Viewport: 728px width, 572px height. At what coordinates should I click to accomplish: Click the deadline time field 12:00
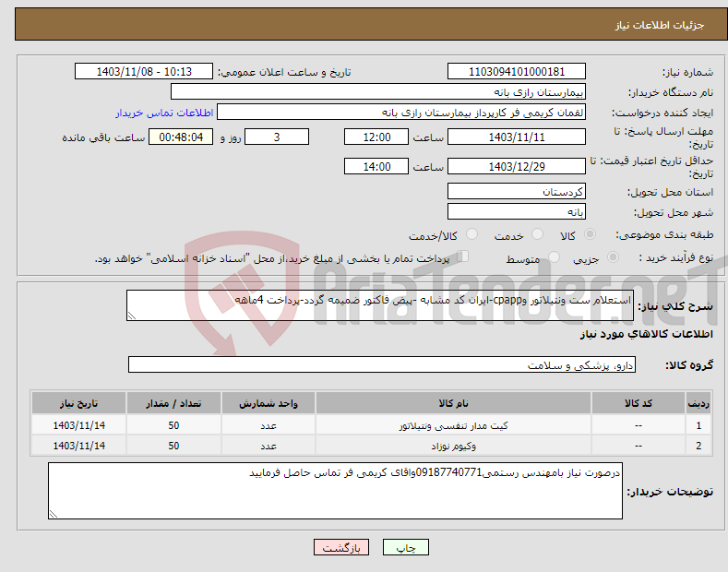click(376, 137)
